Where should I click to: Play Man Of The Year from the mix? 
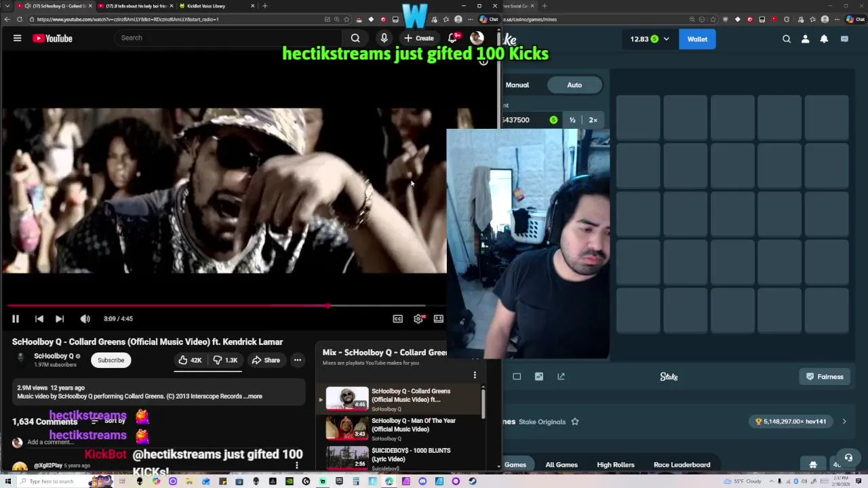click(x=403, y=428)
